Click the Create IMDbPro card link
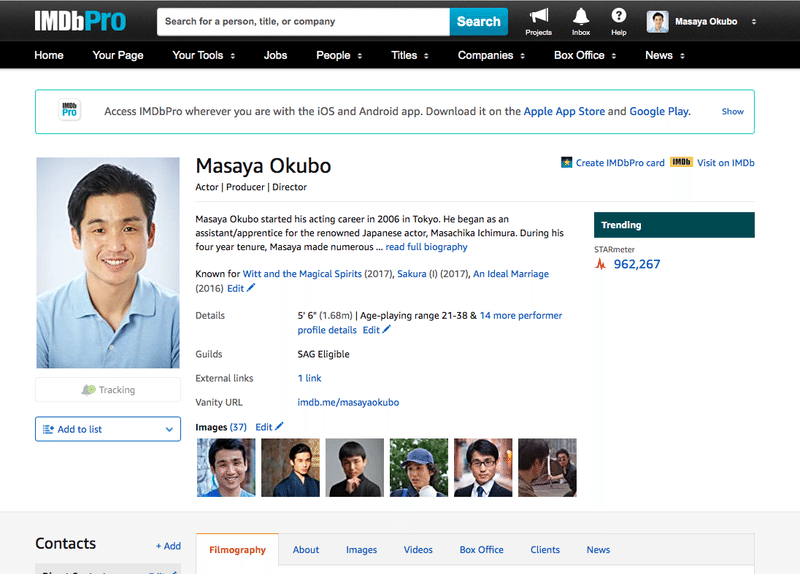800x574 pixels. click(620, 163)
